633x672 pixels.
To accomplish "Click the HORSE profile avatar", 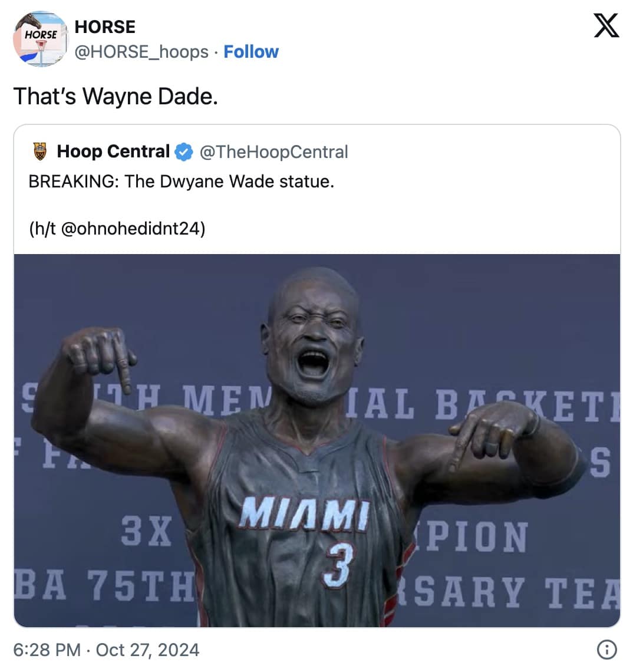I will pyautogui.click(x=40, y=38).
